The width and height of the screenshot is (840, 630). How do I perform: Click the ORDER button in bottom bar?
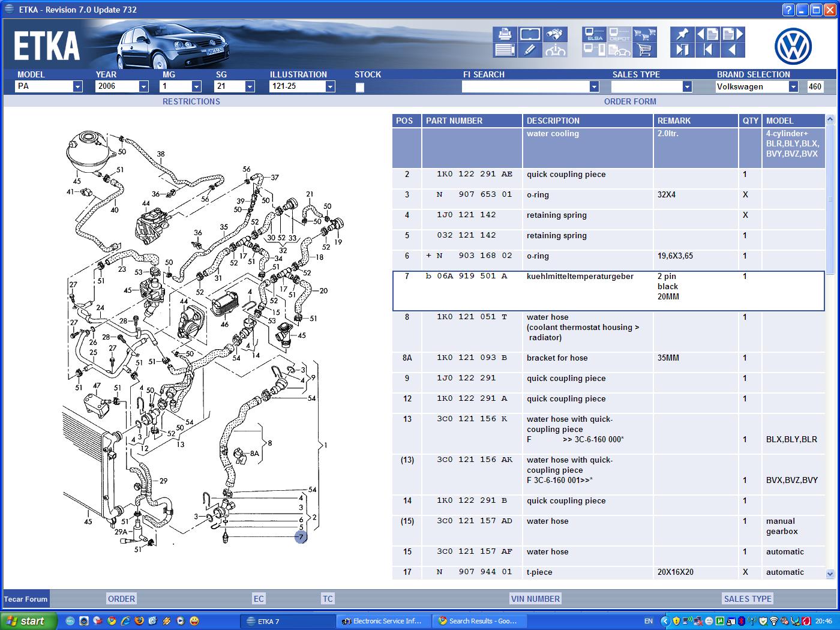(121, 599)
